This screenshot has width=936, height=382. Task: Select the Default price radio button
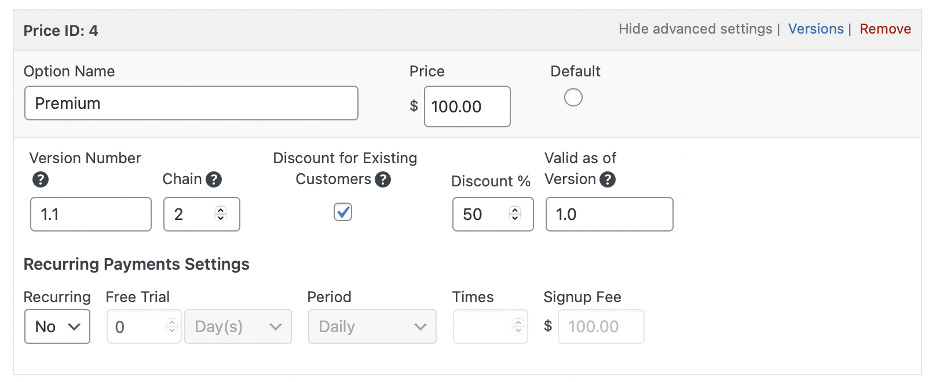click(x=573, y=97)
